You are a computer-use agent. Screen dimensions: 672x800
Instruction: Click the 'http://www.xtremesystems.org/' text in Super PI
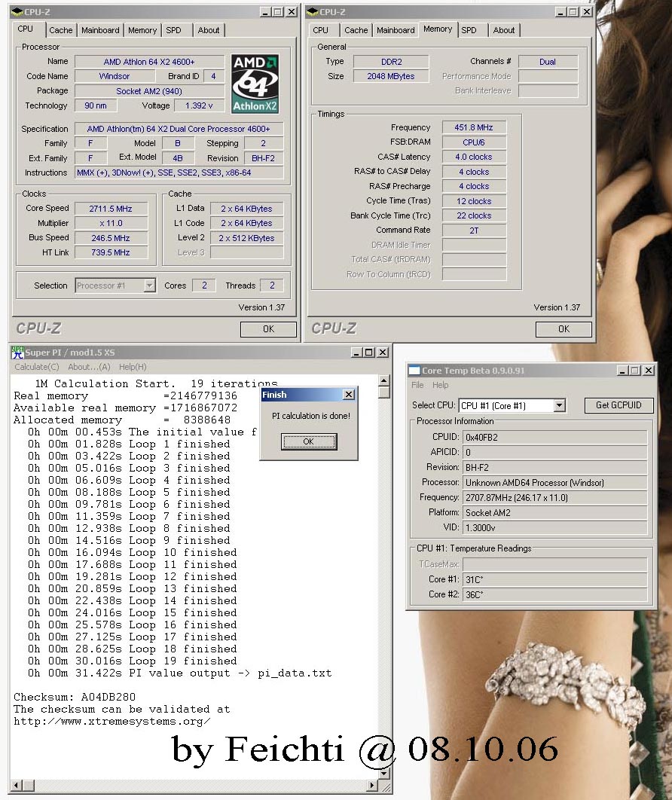[111, 722]
